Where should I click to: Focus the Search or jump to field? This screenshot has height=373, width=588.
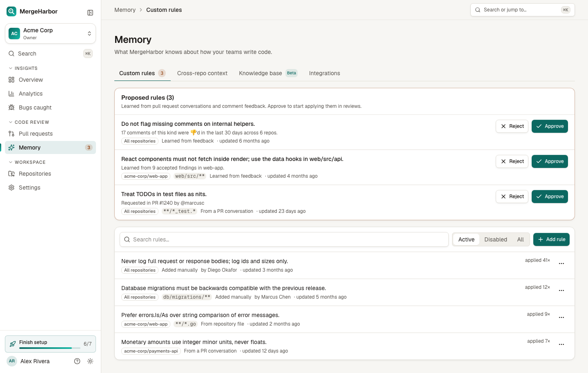pyautogui.click(x=523, y=10)
